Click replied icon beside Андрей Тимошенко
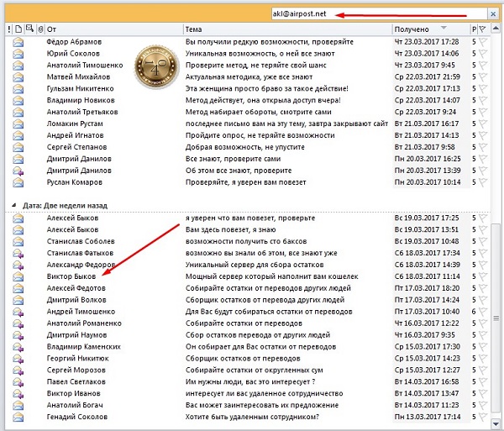This screenshot has width=504, height=431. (18, 312)
